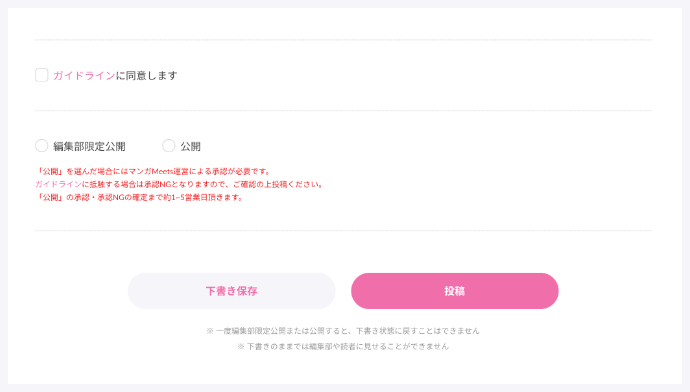
Task: Choose public release circle option
Action: pyautogui.click(x=169, y=146)
